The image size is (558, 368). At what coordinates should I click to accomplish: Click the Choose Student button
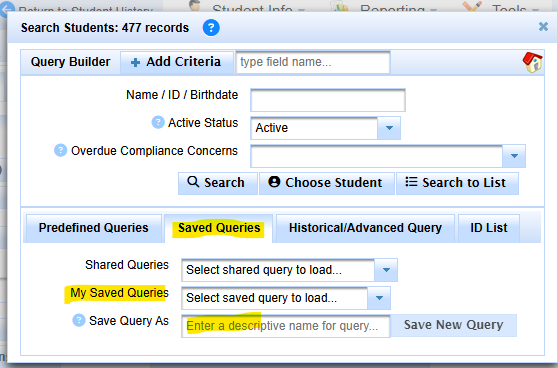click(x=327, y=183)
